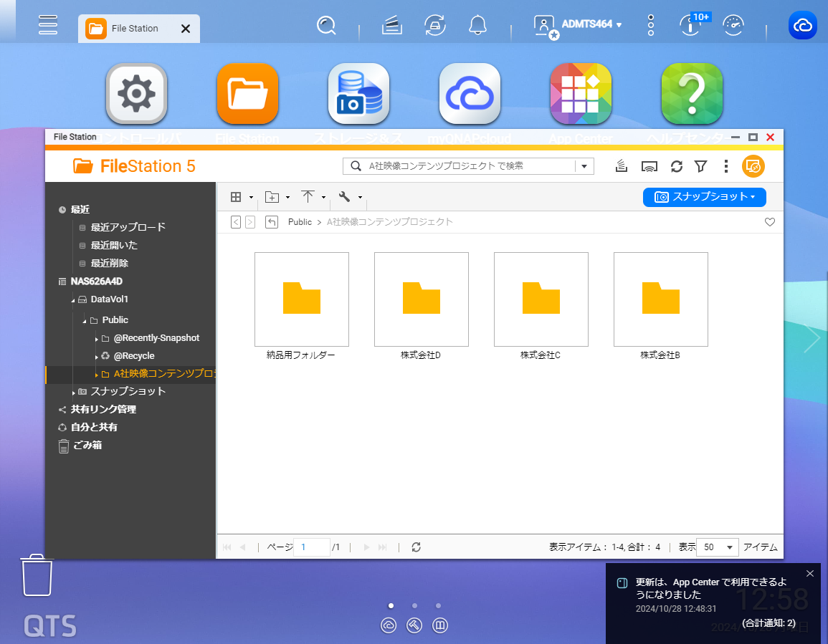Click Public in the breadcrumb path
The image size is (828, 644).
300,222
